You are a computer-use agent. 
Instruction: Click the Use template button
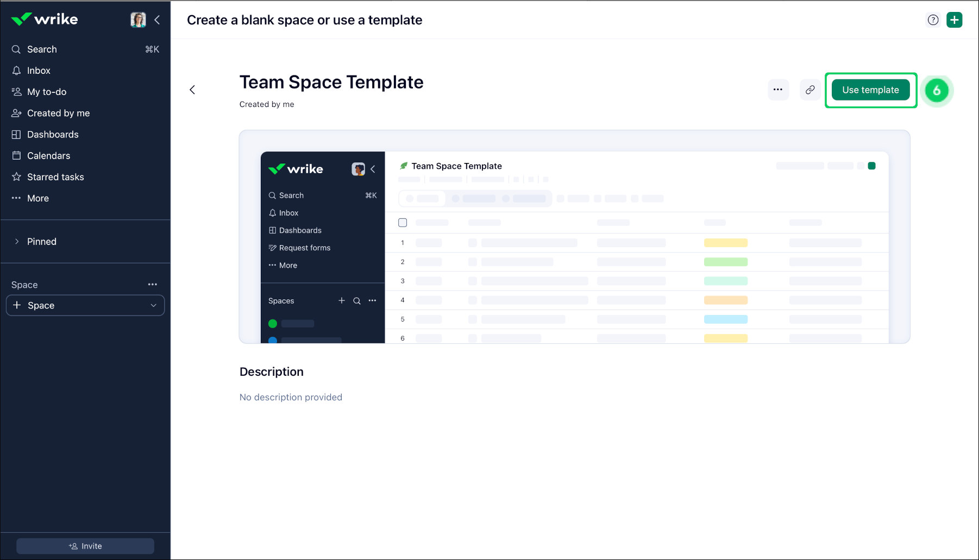click(x=870, y=90)
